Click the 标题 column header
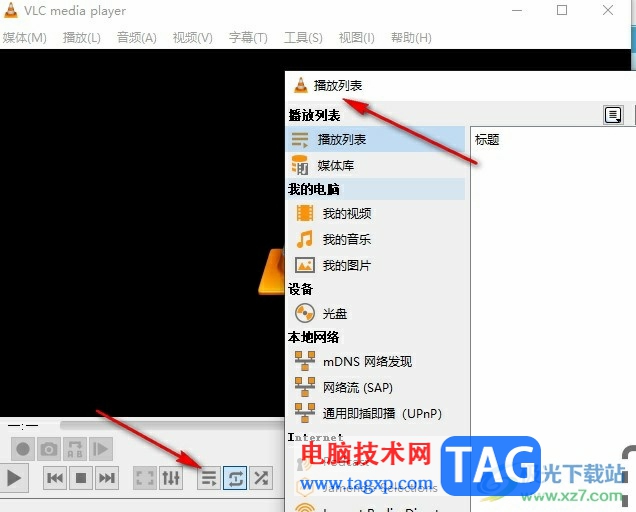 (x=487, y=140)
